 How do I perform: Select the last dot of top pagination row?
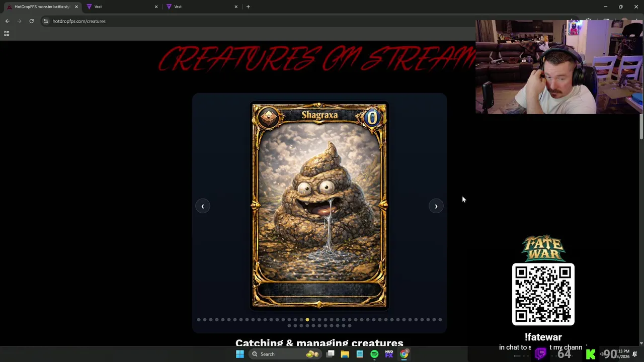click(440, 320)
